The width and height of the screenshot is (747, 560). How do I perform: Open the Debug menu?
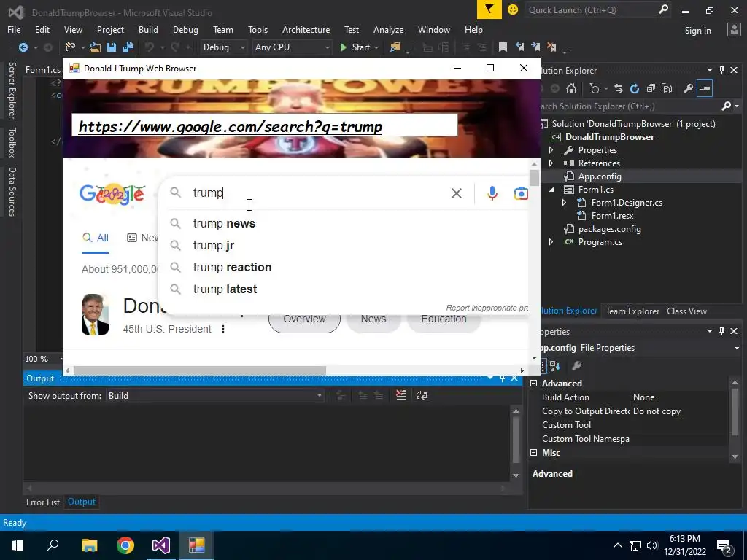185,29
